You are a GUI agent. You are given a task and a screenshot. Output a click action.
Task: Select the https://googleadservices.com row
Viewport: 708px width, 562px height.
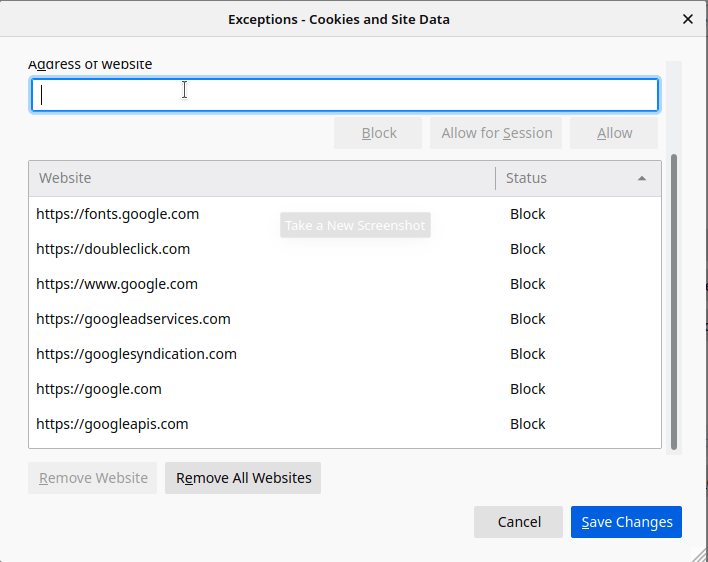[x=345, y=319]
